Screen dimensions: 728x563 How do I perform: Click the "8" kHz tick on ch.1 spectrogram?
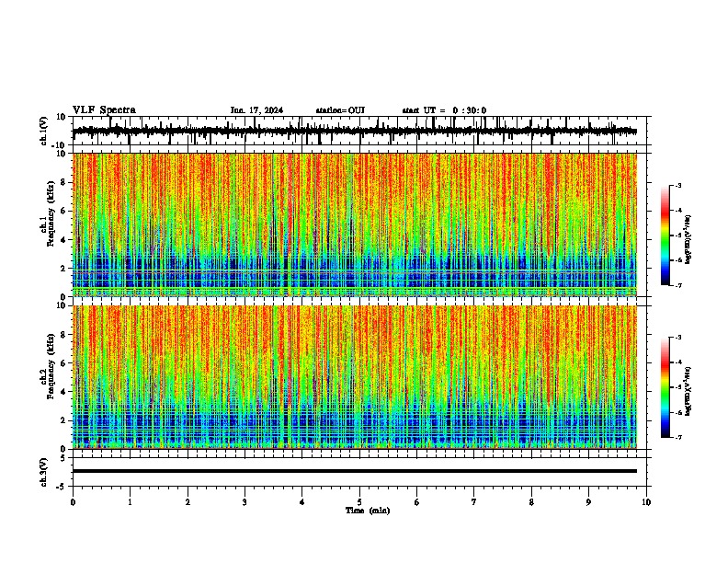(x=64, y=182)
